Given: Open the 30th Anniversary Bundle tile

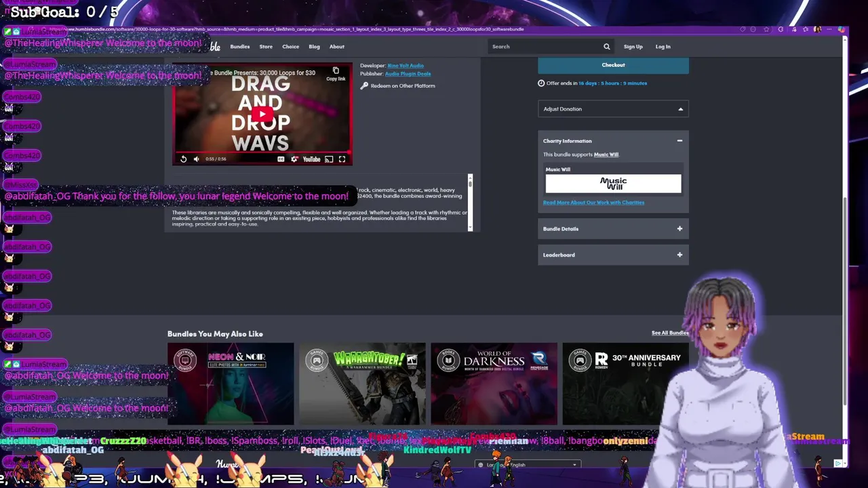Looking at the screenshot, I should pyautogui.click(x=625, y=384).
